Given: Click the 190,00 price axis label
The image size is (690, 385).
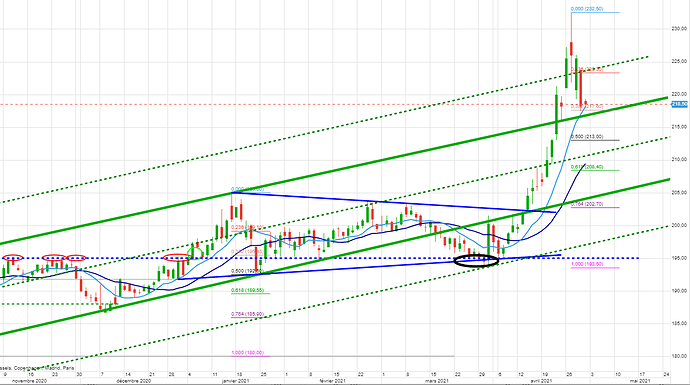Looking at the screenshot, I should pyautogui.click(x=679, y=290).
